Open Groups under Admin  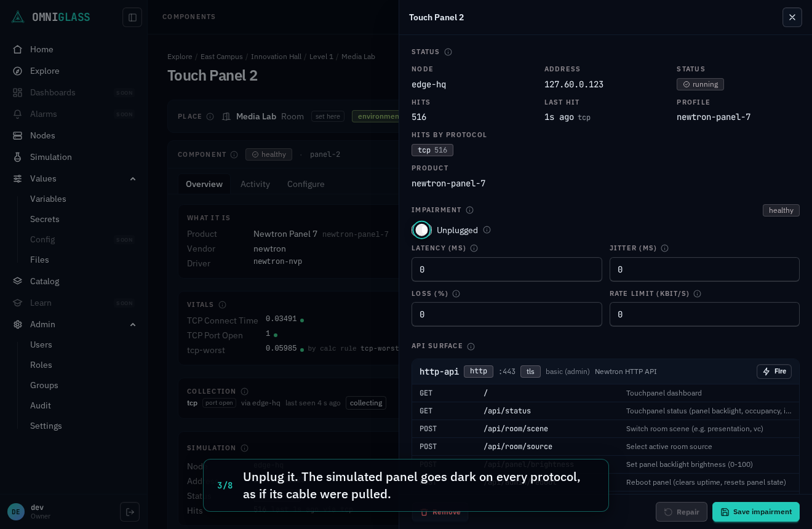tap(44, 385)
